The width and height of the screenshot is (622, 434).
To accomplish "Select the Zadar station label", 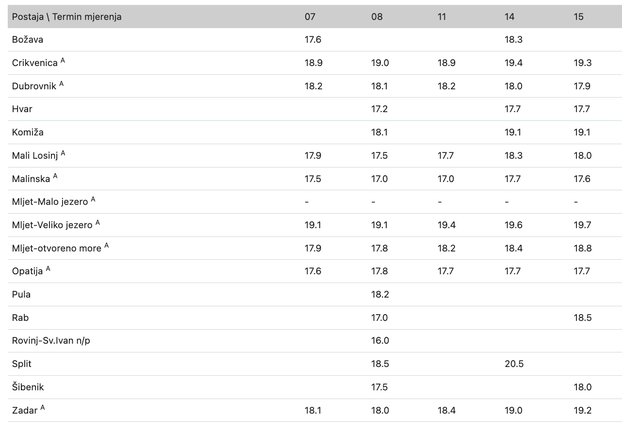I will coord(26,410).
